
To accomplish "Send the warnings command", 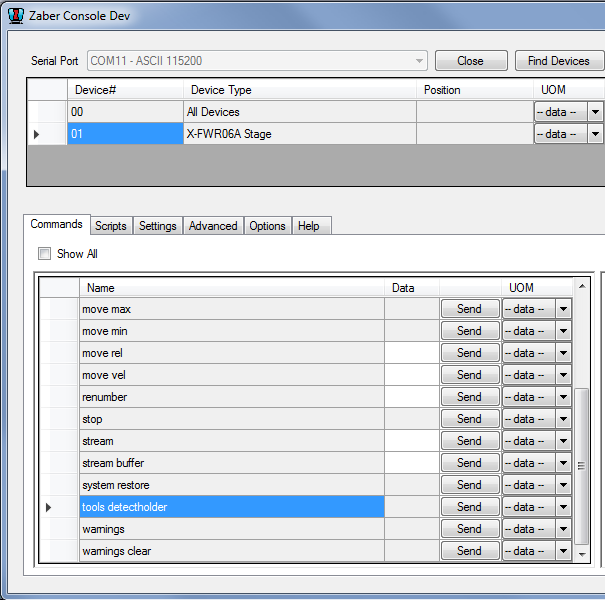I will pos(470,529).
